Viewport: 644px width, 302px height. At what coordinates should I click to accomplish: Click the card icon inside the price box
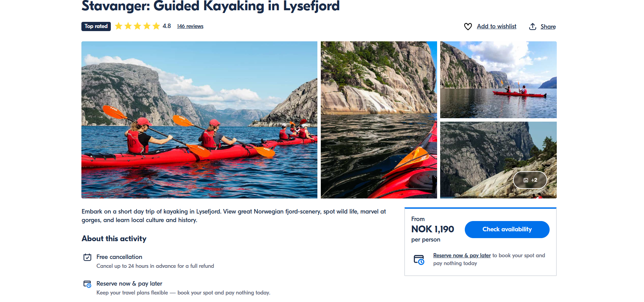pos(419,259)
